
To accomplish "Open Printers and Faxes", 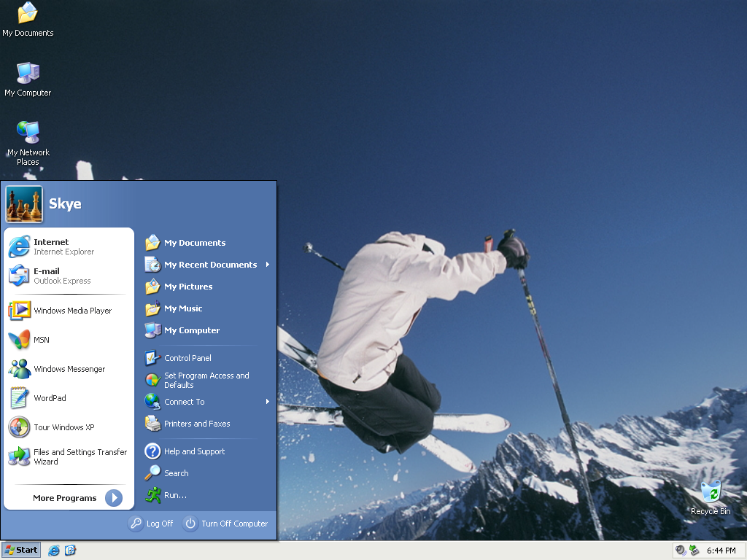I will (197, 424).
